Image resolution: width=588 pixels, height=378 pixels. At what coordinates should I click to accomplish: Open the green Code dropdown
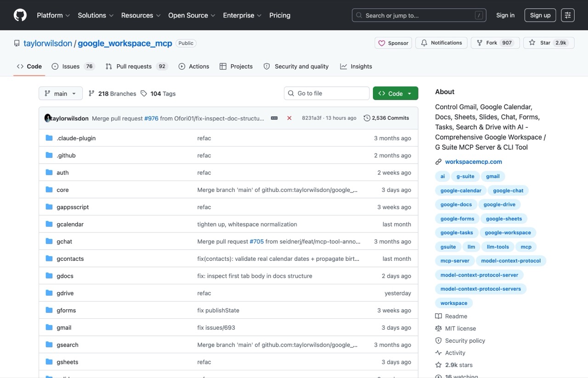point(396,93)
